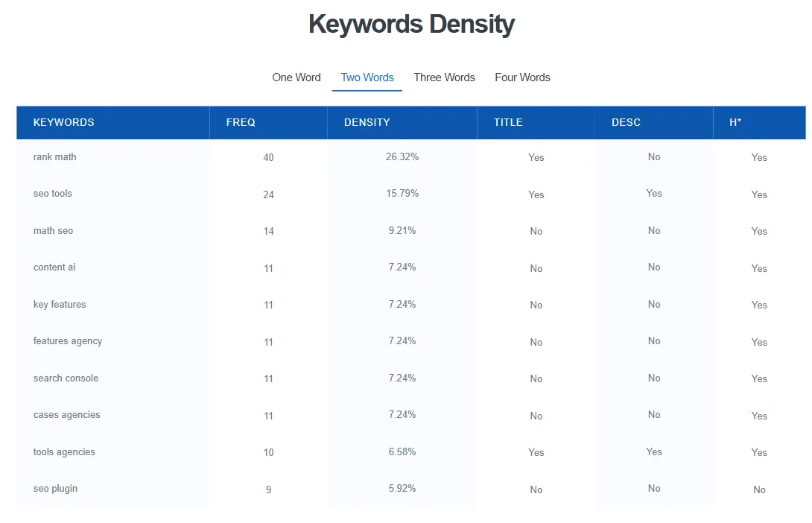812x523 pixels.
Task: Select the 'seo plugin' keyword row
Action: [x=54, y=488]
